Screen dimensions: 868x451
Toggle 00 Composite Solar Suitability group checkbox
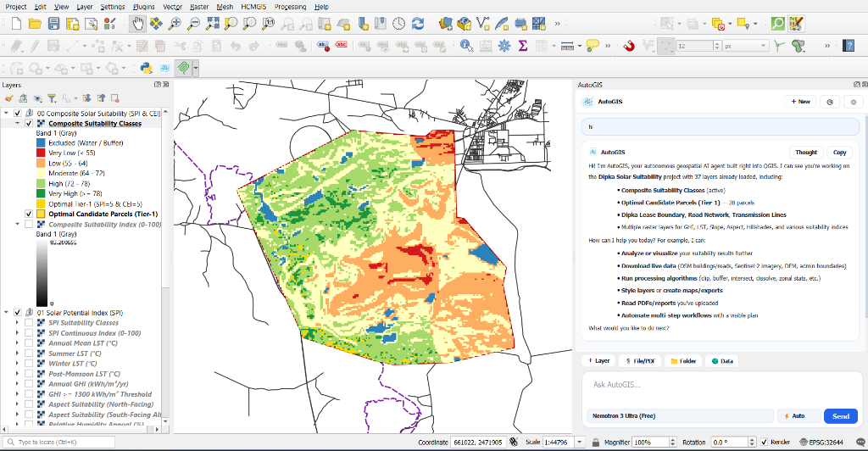tap(18, 114)
